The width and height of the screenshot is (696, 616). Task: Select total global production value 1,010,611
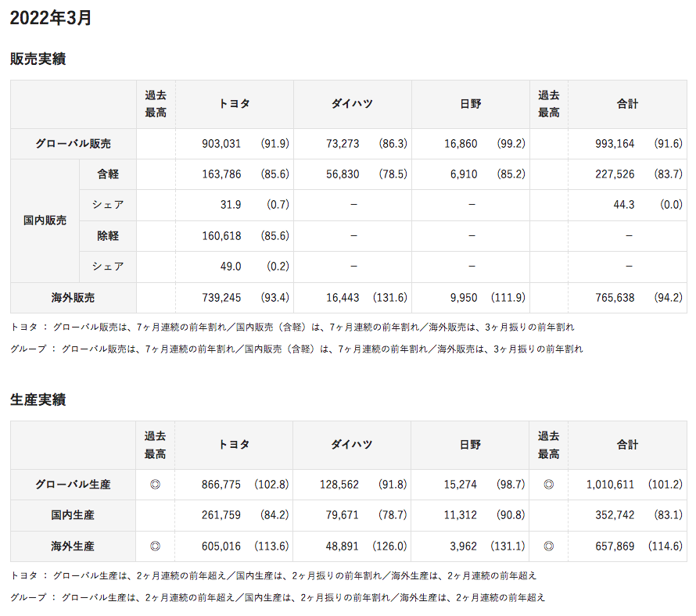click(x=610, y=485)
